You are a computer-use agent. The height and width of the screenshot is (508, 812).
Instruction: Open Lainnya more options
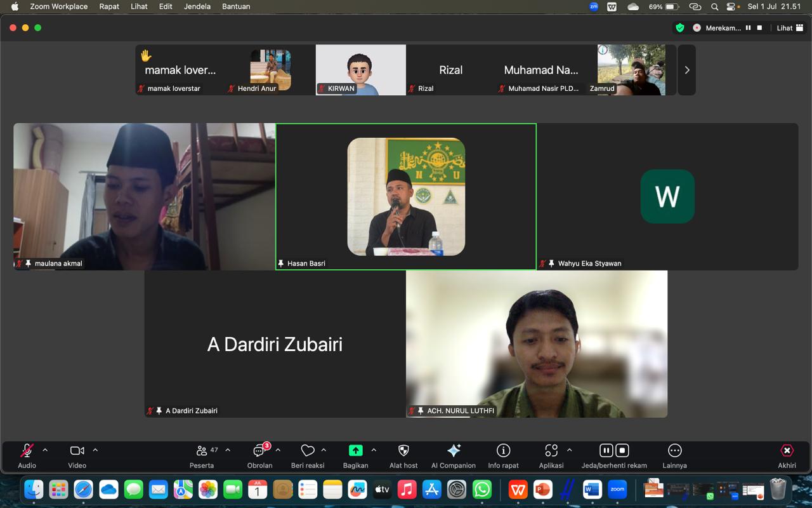[674, 457]
